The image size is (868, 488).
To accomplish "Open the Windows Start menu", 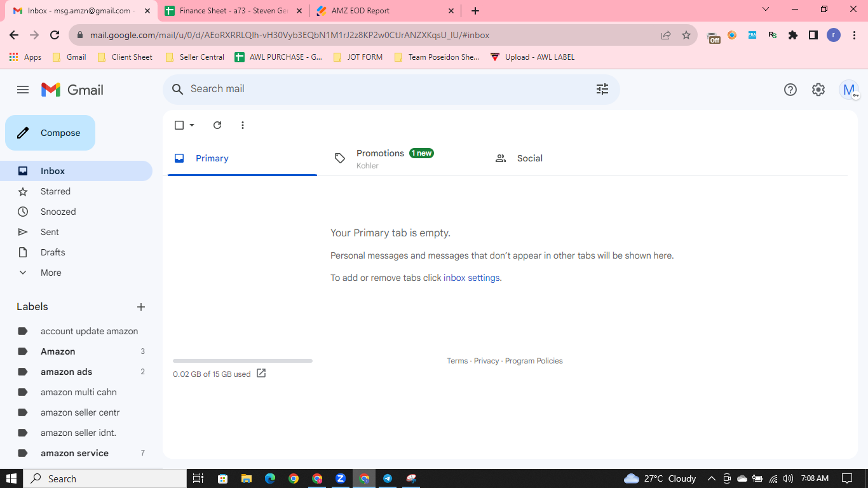I will (11, 478).
